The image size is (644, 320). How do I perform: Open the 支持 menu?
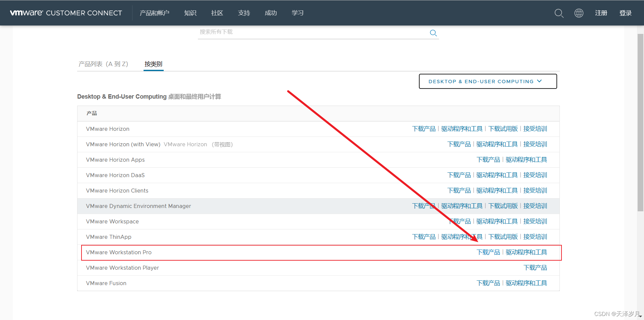(x=244, y=13)
